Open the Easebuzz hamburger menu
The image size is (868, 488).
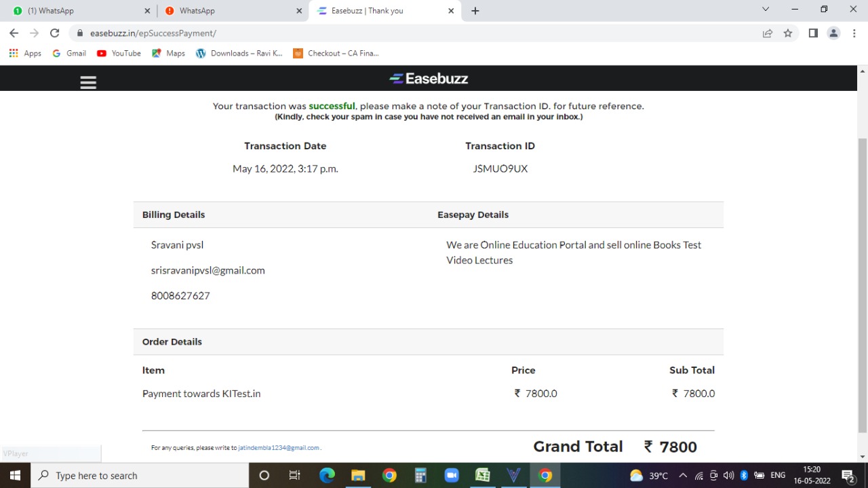pos(88,82)
